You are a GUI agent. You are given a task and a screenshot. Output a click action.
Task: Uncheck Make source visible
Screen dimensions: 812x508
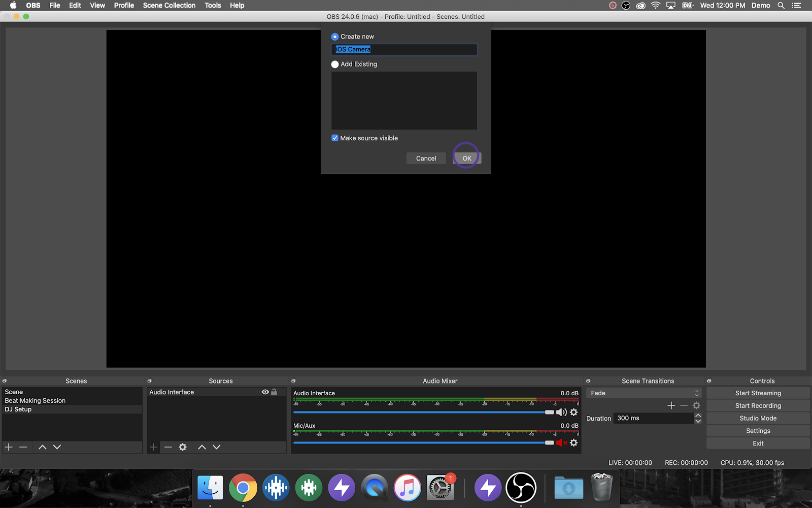coord(335,138)
